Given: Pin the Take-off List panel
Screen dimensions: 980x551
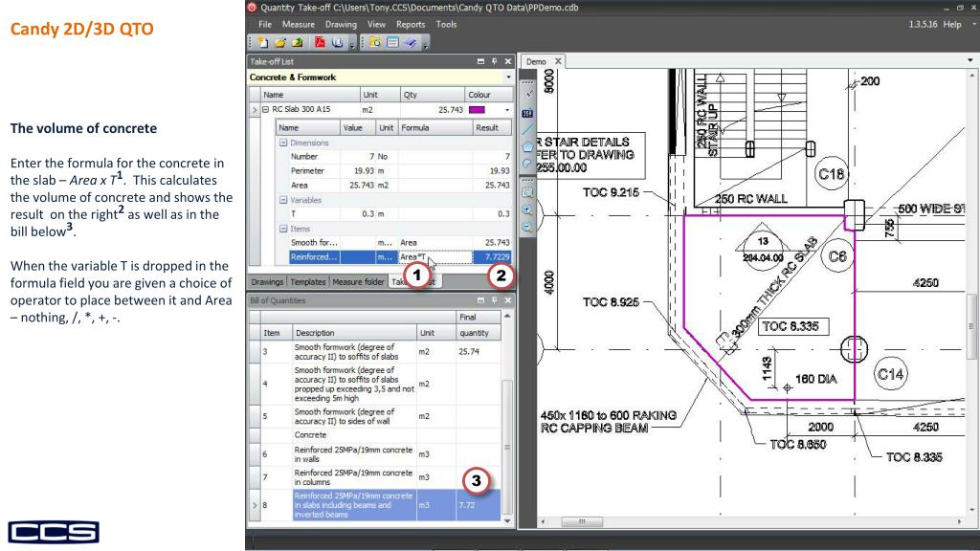Looking at the screenshot, I should [x=495, y=61].
